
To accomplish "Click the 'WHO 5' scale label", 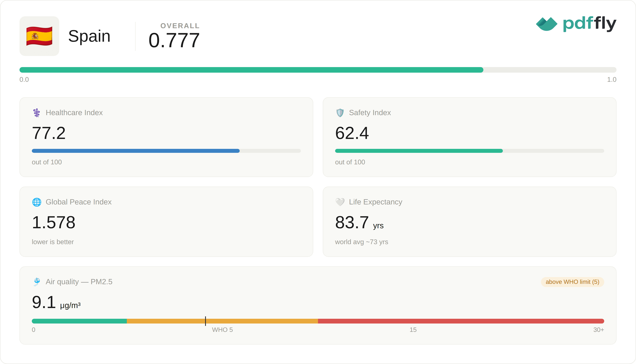I will pyautogui.click(x=222, y=330).
